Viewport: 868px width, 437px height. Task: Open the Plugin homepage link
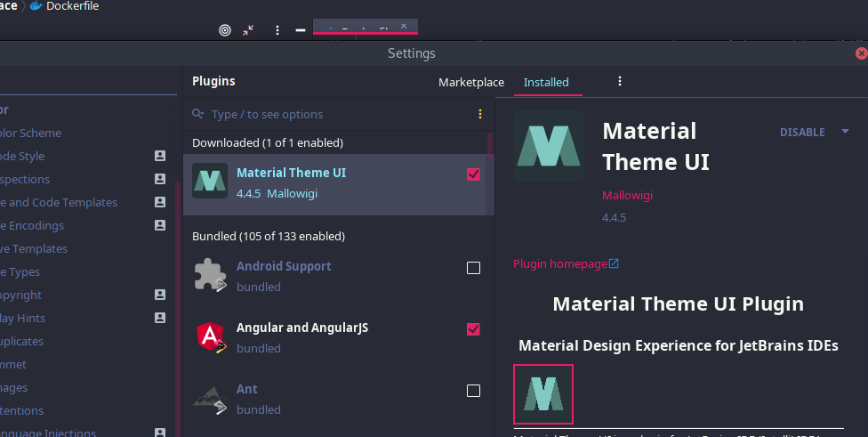pyautogui.click(x=560, y=263)
